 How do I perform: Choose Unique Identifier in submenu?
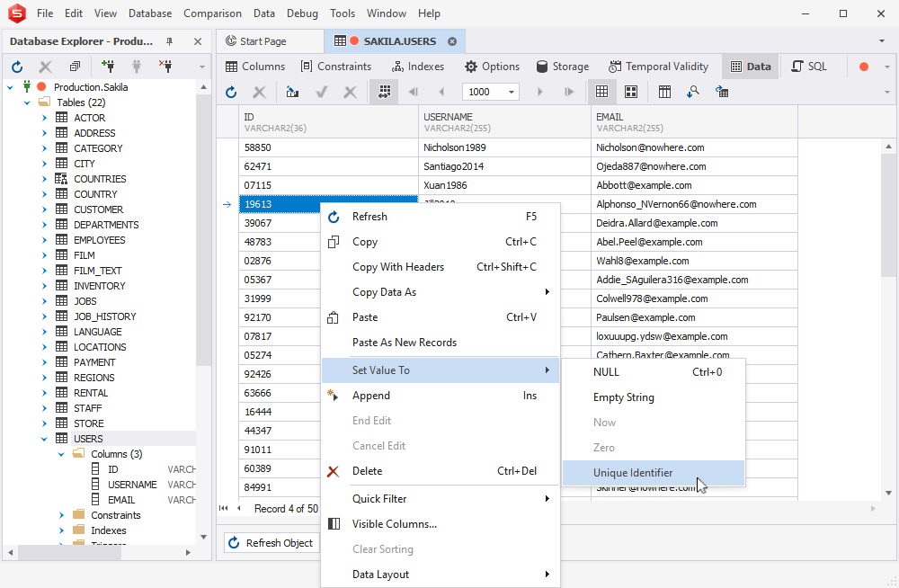(653, 473)
